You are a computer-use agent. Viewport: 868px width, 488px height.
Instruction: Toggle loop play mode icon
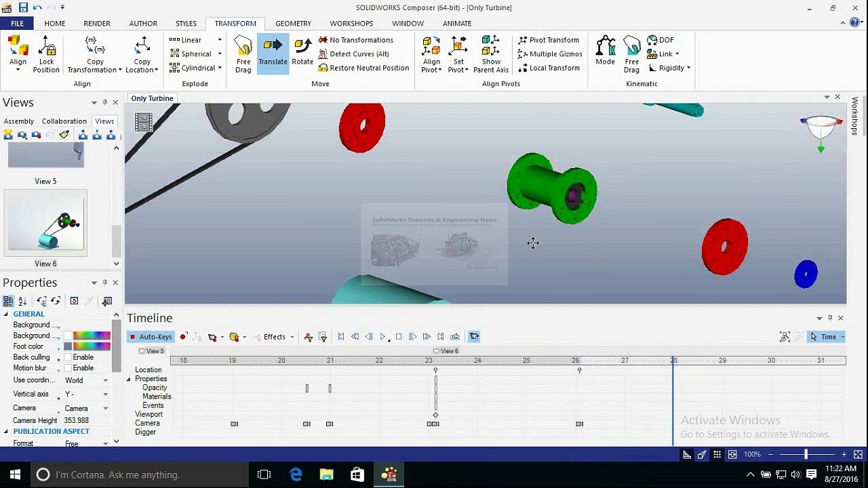point(455,337)
